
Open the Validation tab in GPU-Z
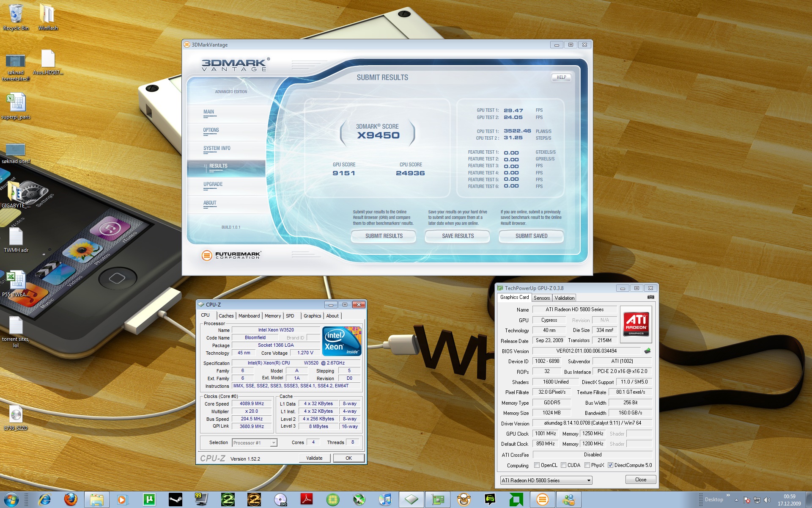click(x=565, y=298)
